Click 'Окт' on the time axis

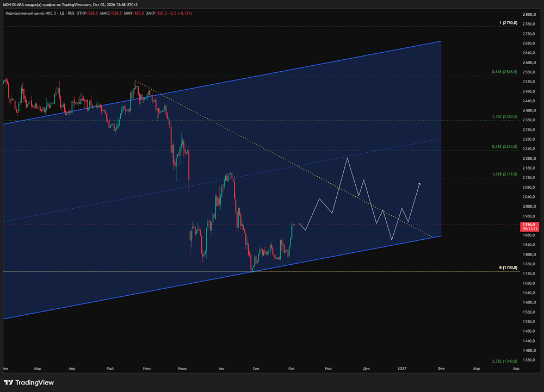coord(292,369)
